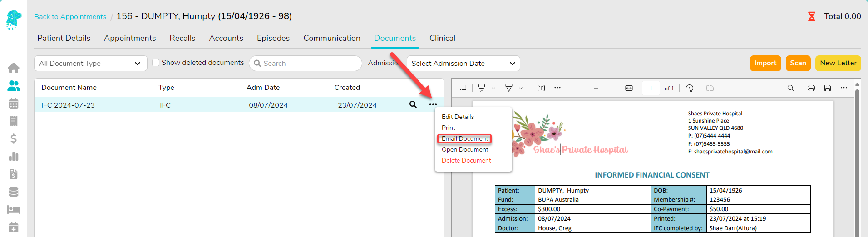Click the page view icon in PDF toolbar
The height and width of the screenshot is (237, 868).
pyautogui.click(x=710, y=88)
